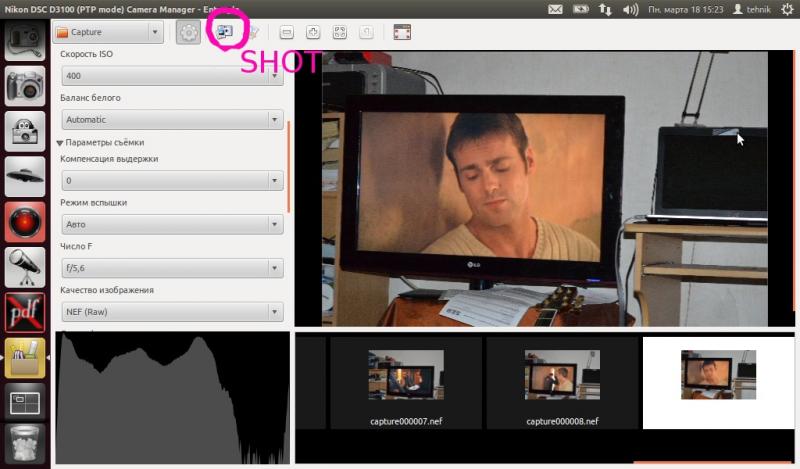Open the F-number f/5,6 dropdown
This screenshot has height=469, width=800.
click(172, 268)
